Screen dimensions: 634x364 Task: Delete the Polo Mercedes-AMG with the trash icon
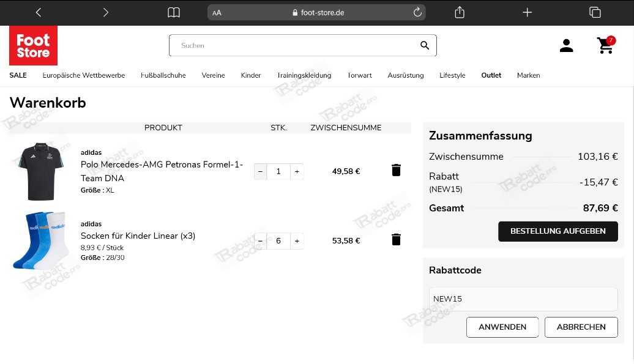(396, 169)
